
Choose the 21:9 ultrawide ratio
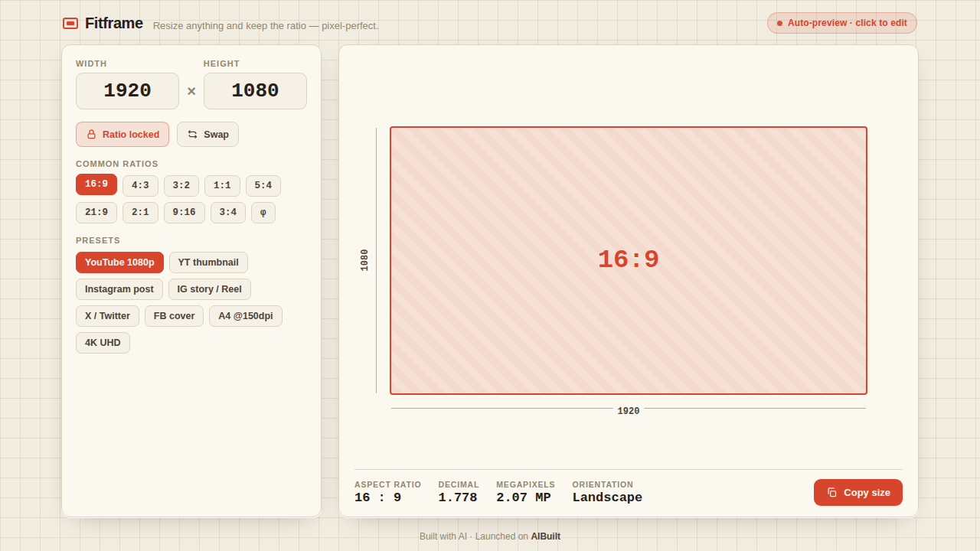pyautogui.click(x=96, y=213)
